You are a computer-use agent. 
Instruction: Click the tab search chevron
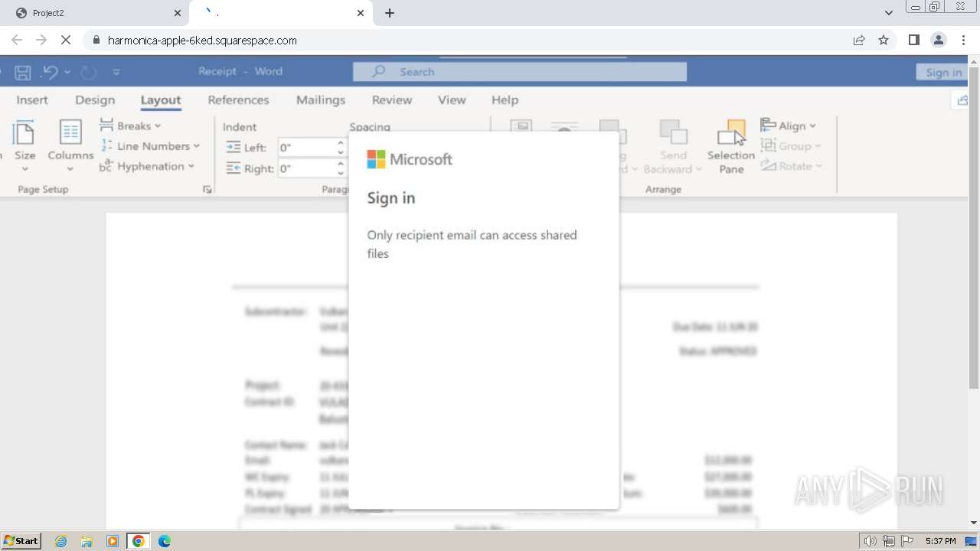[888, 13]
